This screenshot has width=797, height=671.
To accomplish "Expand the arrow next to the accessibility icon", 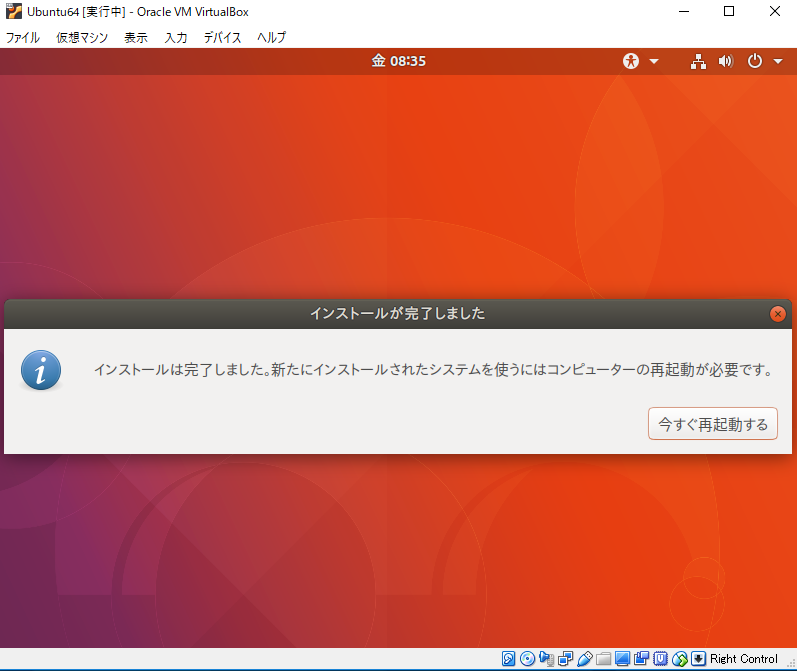I will pos(654,62).
